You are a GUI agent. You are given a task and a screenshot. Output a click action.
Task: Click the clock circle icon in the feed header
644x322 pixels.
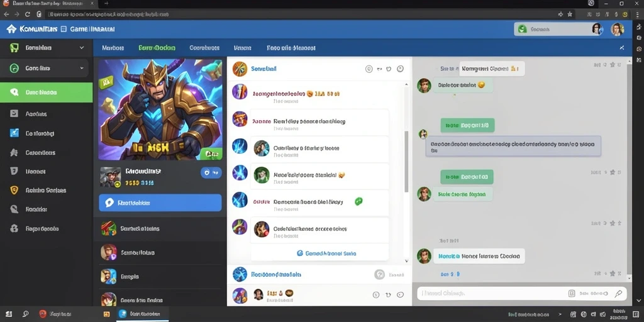[401, 69]
